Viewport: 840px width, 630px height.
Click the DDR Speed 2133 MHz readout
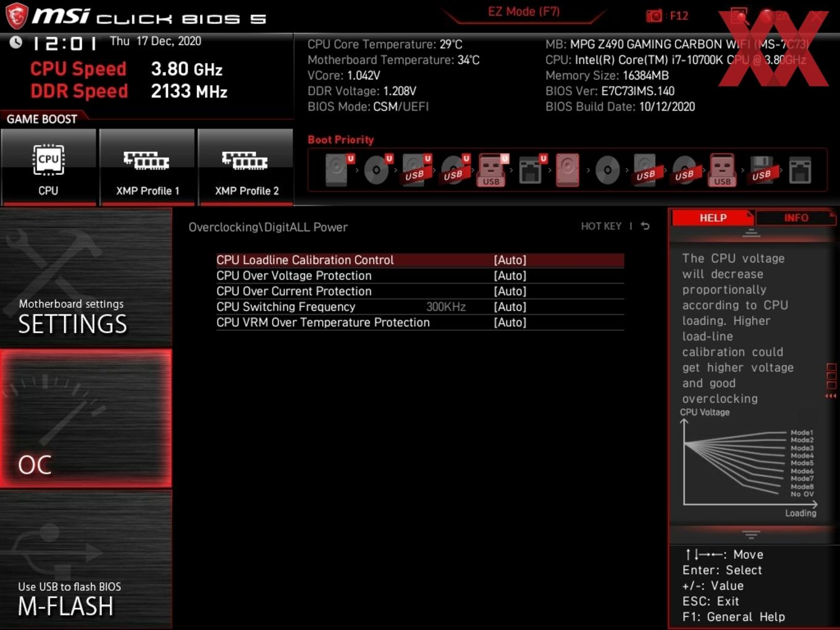[x=129, y=91]
